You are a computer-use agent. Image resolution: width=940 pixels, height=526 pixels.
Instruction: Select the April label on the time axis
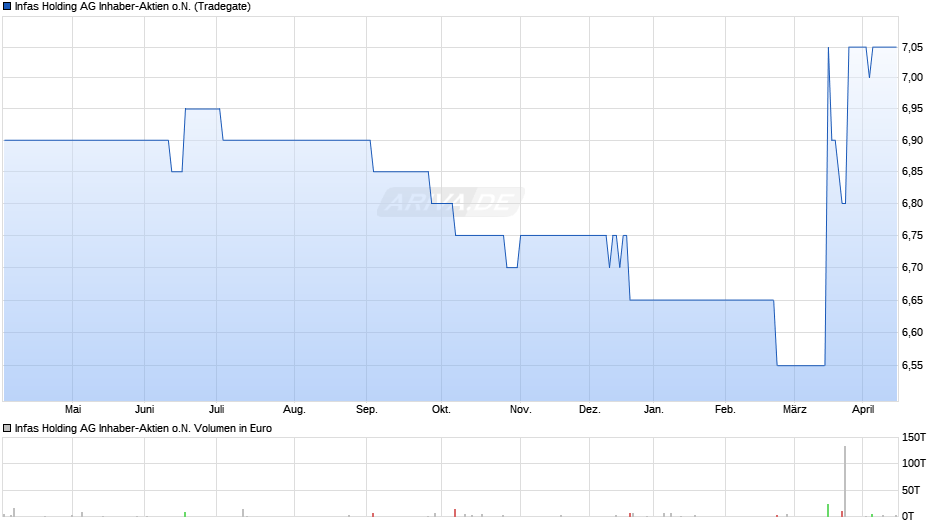click(863, 409)
